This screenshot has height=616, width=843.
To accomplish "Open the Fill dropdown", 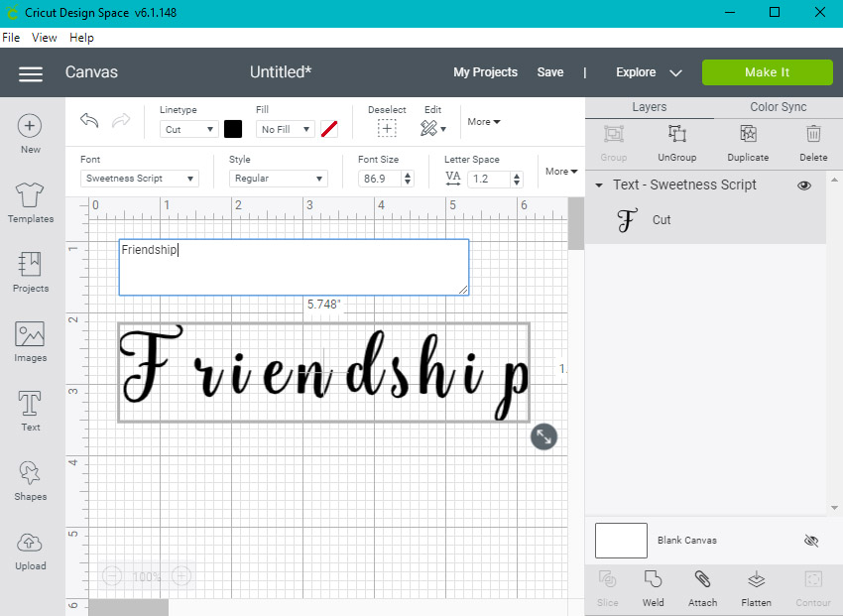I will 285,130.
